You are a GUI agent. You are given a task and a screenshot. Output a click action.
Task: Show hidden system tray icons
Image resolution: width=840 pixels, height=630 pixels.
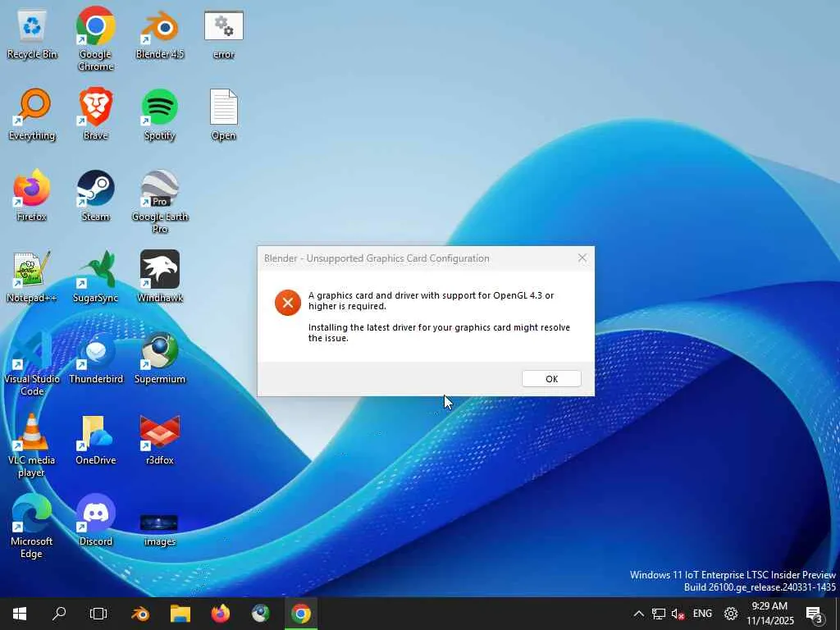click(x=638, y=614)
